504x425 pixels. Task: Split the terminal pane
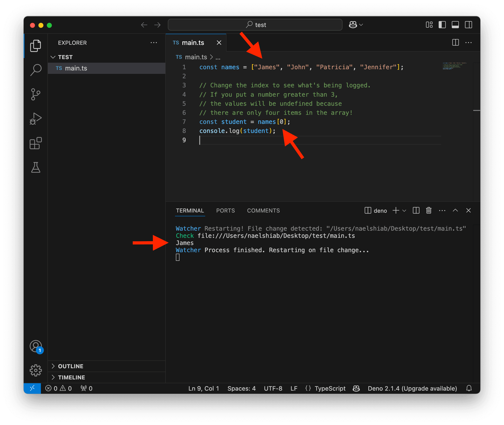pos(416,210)
